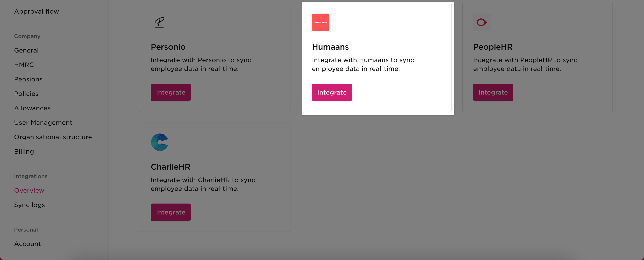This screenshot has height=260, width=644.
Task: Click the Personio logo icon
Action: [159, 22]
